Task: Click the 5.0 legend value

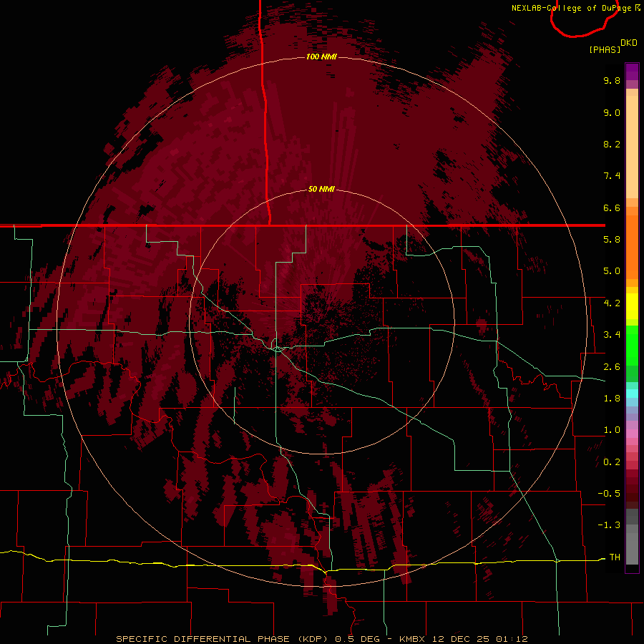Action: point(612,271)
